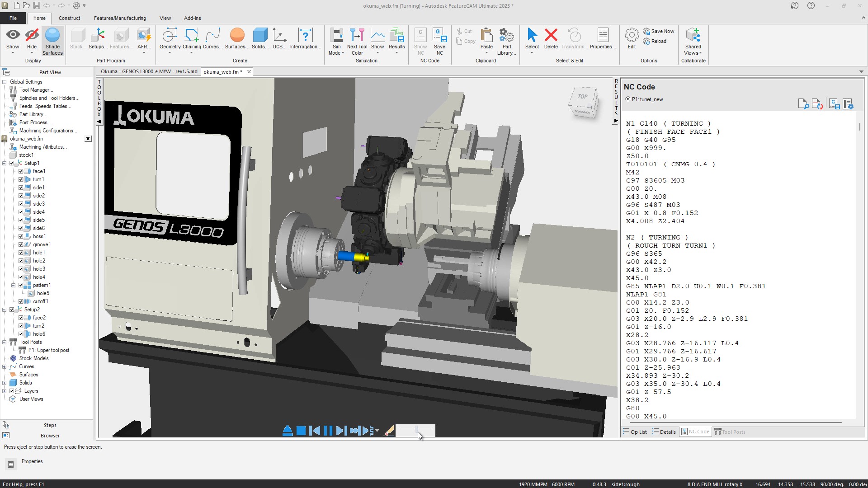Click the TOP face of view cube
This screenshot has height=488, width=868.
(583, 96)
